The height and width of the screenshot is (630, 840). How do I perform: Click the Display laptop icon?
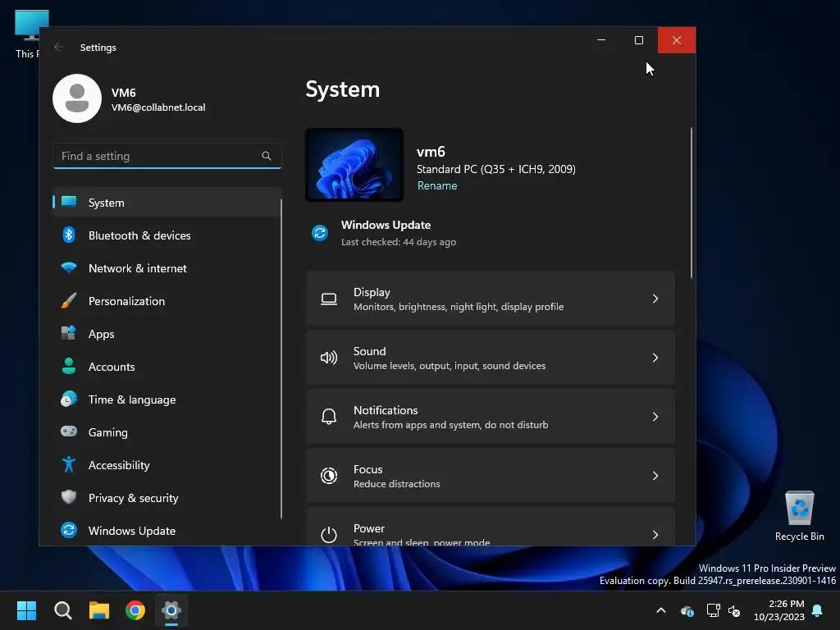tap(329, 299)
